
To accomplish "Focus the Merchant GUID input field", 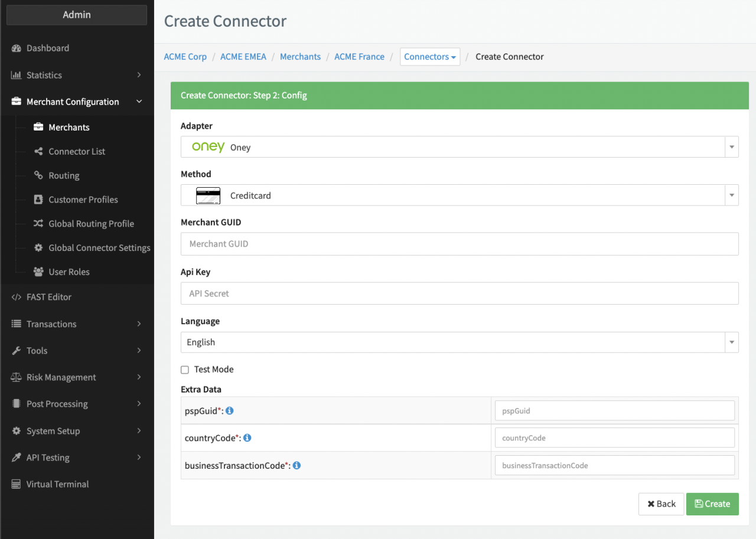I will [459, 244].
